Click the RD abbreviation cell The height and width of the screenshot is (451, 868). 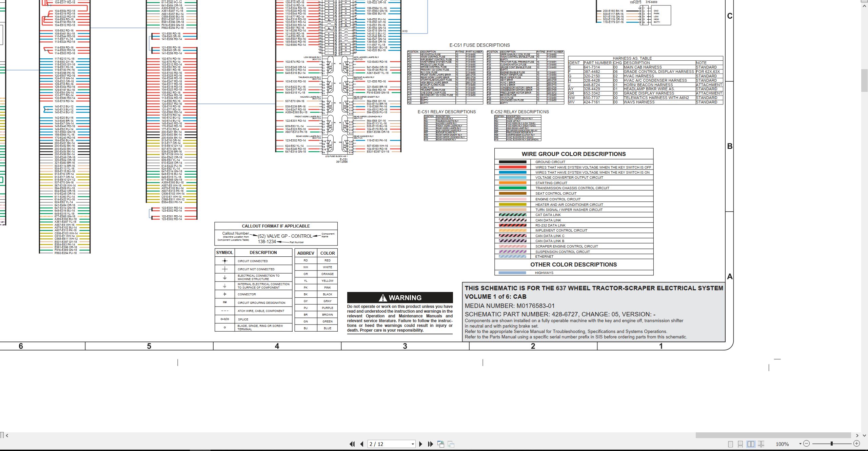point(305,260)
